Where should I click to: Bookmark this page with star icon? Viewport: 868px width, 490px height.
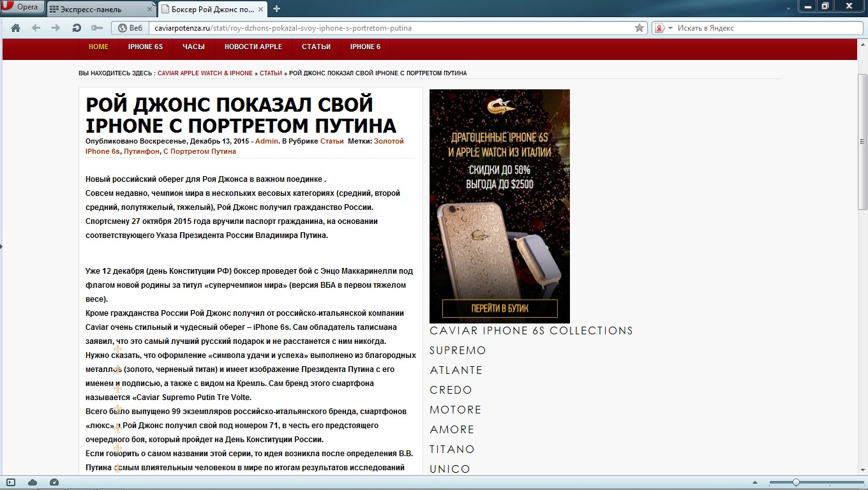coord(640,28)
